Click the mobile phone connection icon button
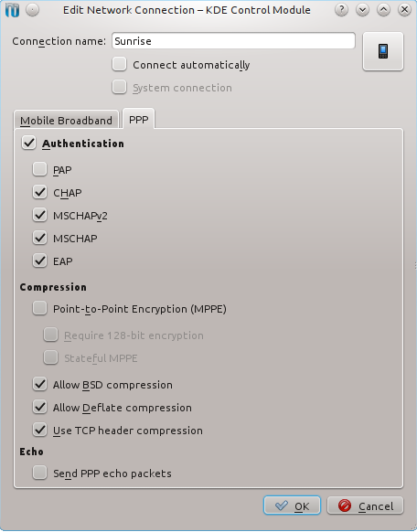The image size is (417, 532). pyautogui.click(x=383, y=51)
